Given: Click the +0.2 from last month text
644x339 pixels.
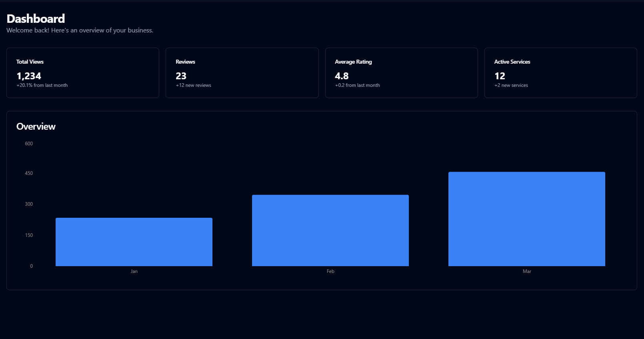Looking at the screenshot, I should (357, 85).
